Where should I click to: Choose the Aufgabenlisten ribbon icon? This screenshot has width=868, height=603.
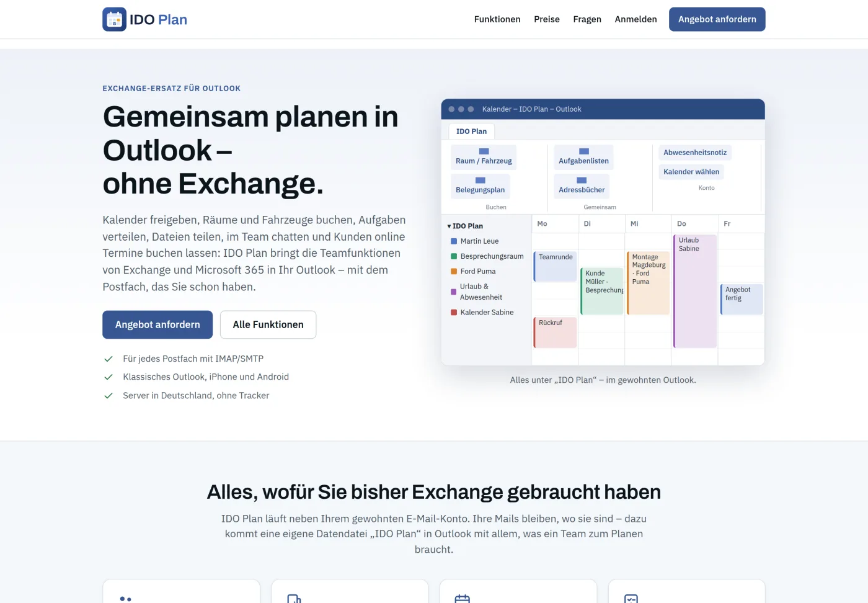[584, 151]
